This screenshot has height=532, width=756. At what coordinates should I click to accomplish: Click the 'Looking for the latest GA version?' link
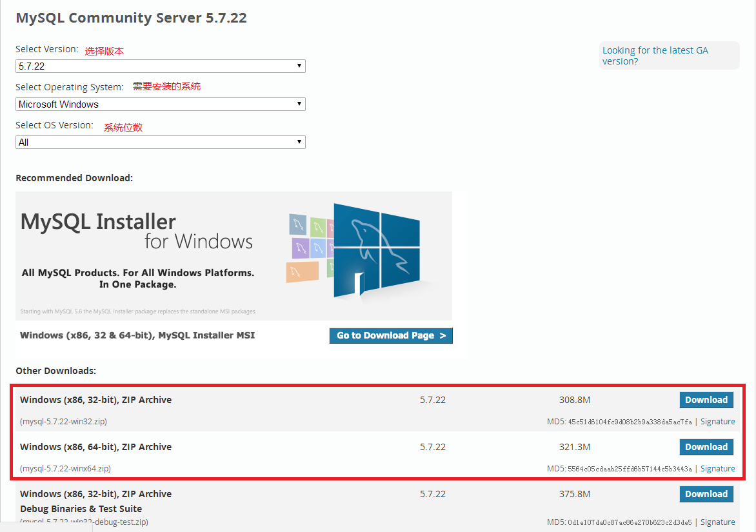[x=655, y=56]
